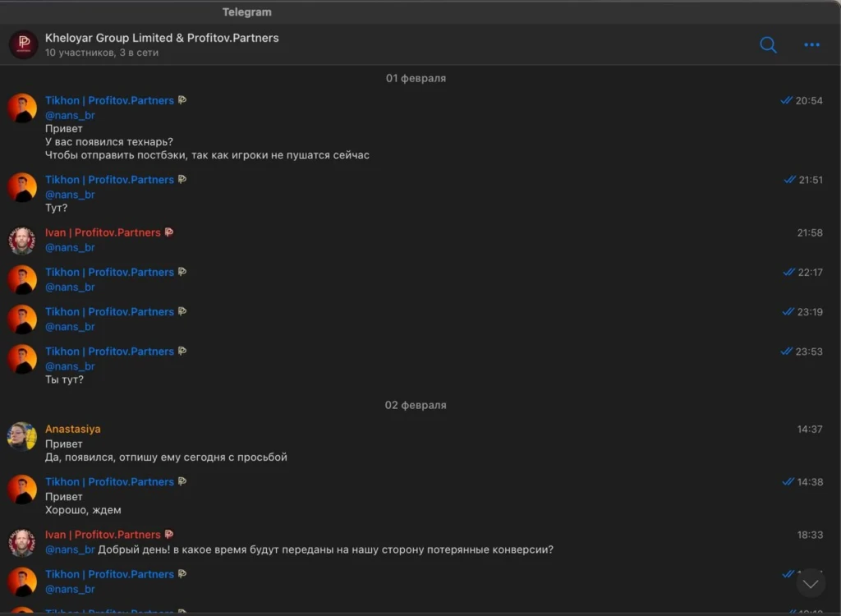Open Ivan's avatar on the 18:33 message

pos(22,542)
